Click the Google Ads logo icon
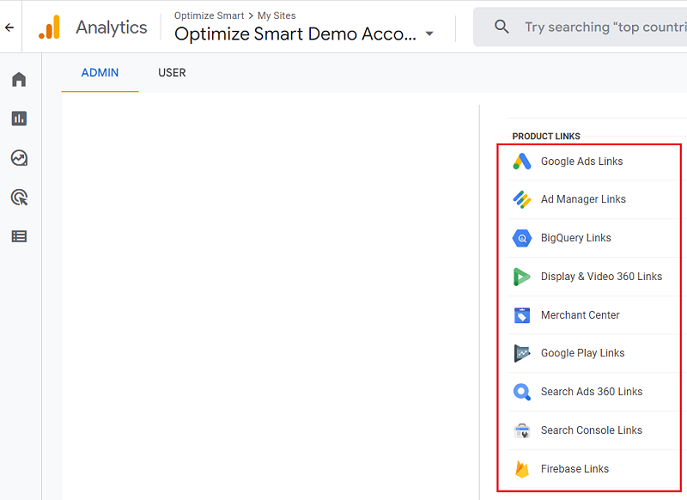The height and width of the screenshot is (500, 687). pyautogui.click(x=522, y=161)
